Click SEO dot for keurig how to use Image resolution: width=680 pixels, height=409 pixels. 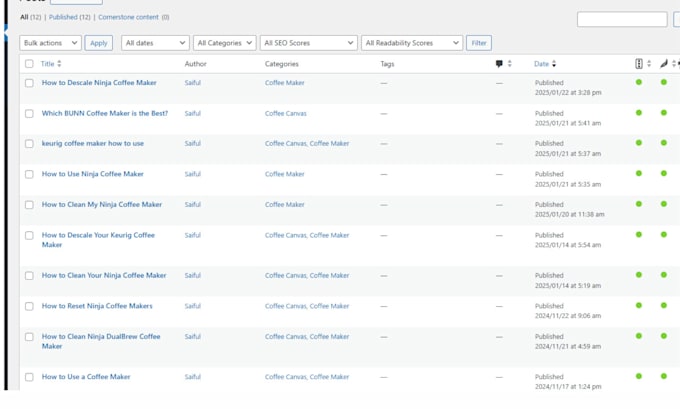(639, 143)
